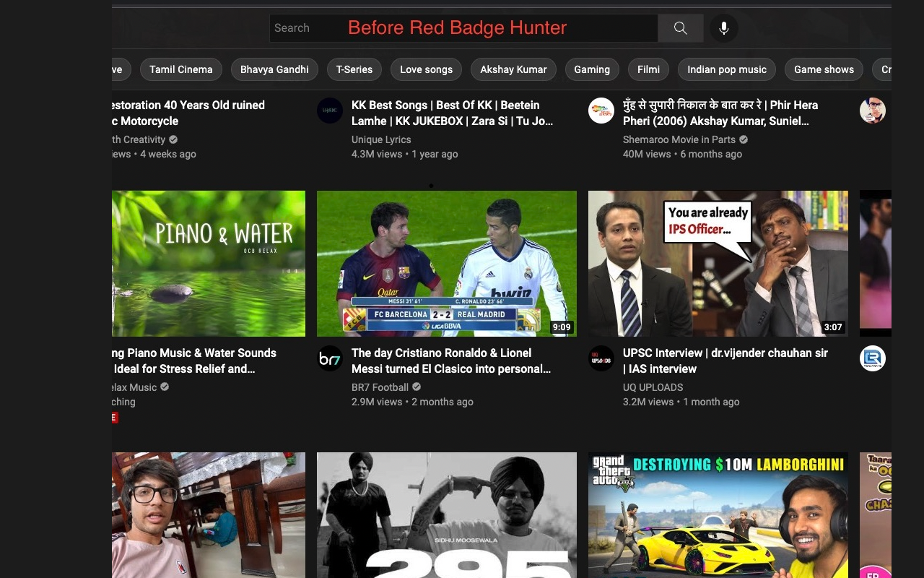This screenshot has height=578, width=924.
Task: Filter videos by T-Series chip
Action: [354, 69]
